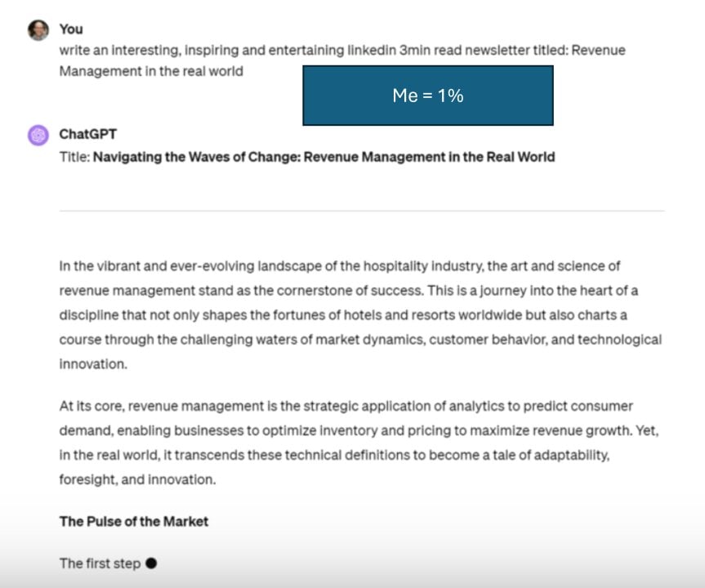
Task: Select the "ChatGPT" sender name
Action: (x=87, y=134)
